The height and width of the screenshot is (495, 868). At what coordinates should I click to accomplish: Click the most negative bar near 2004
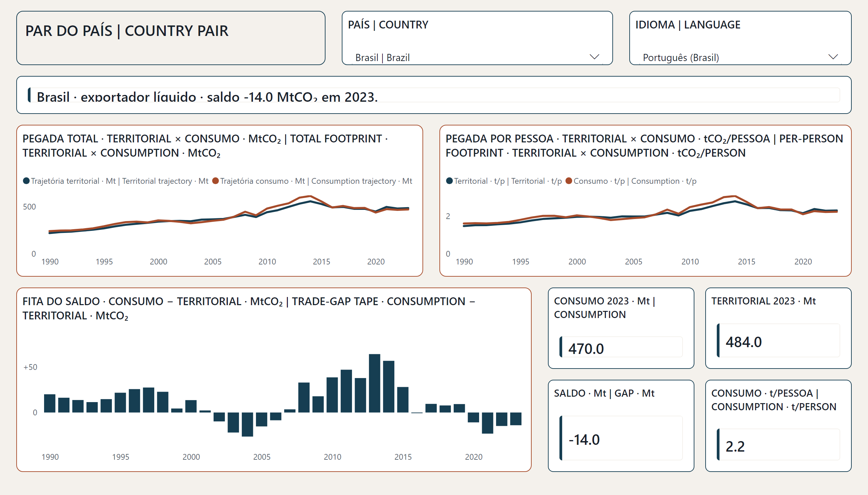(247, 424)
